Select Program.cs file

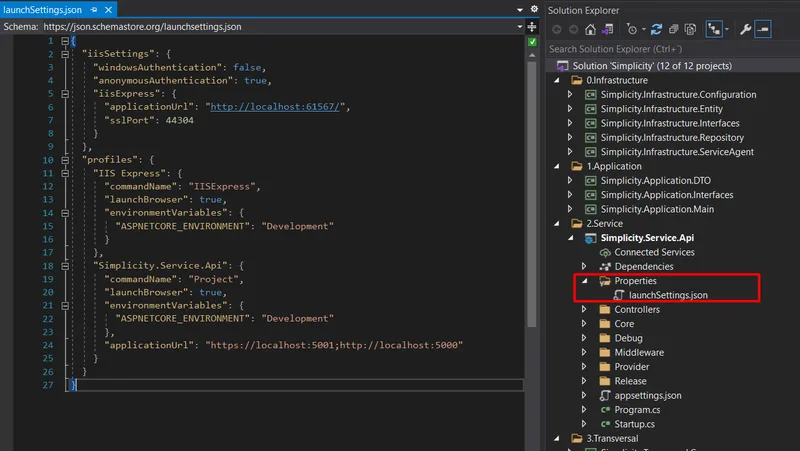(637, 410)
